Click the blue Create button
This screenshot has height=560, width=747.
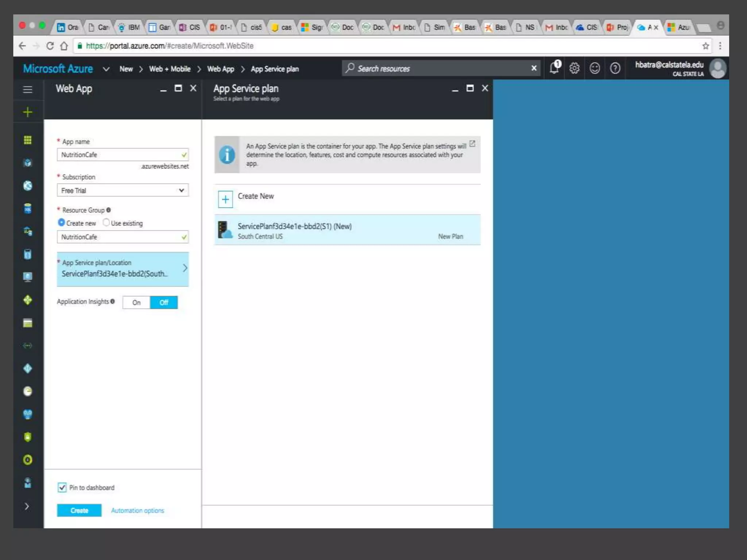(x=79, y=510)
